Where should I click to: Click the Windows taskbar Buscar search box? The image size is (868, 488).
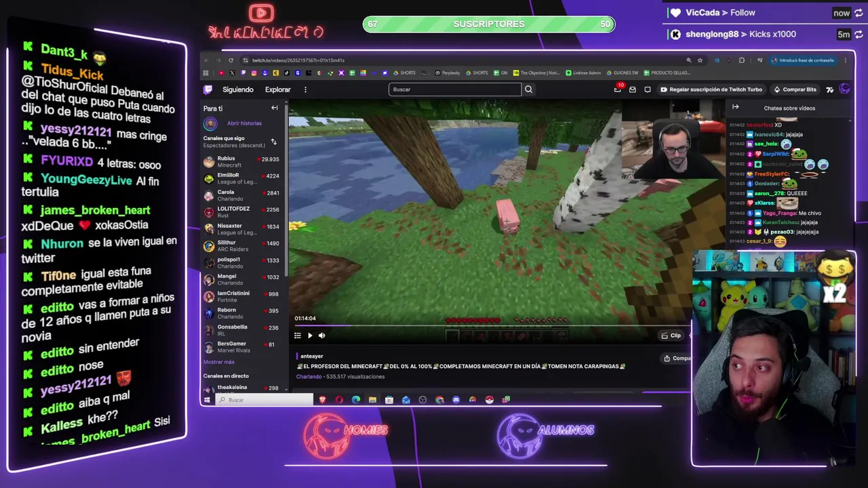[265, 400]
